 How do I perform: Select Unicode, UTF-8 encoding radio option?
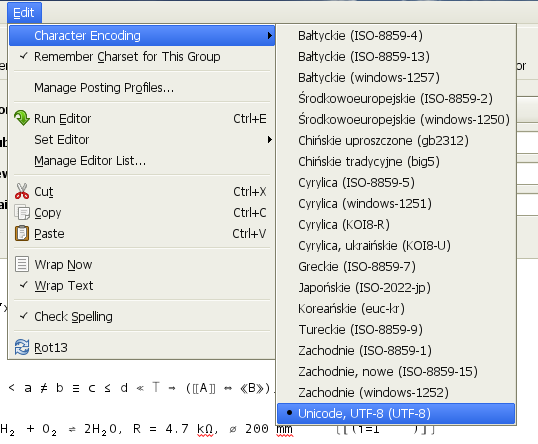(396, 413)
